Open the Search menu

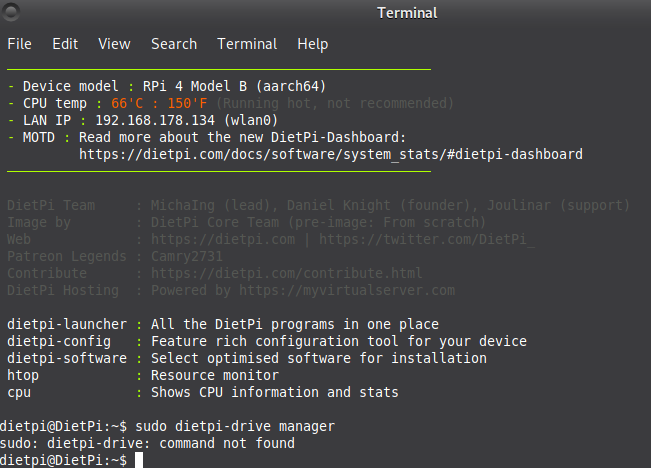coord(174,44)
